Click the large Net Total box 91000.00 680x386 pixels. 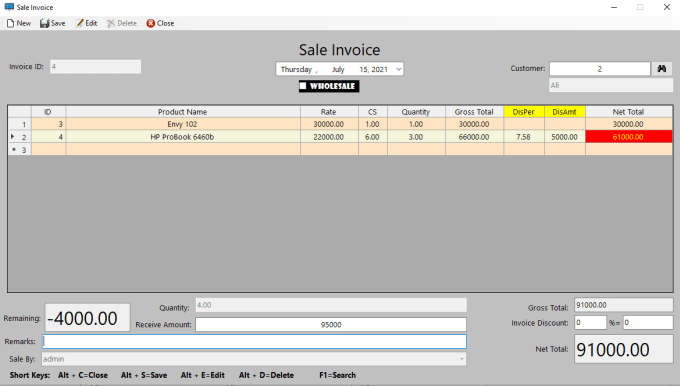[624, 349]
